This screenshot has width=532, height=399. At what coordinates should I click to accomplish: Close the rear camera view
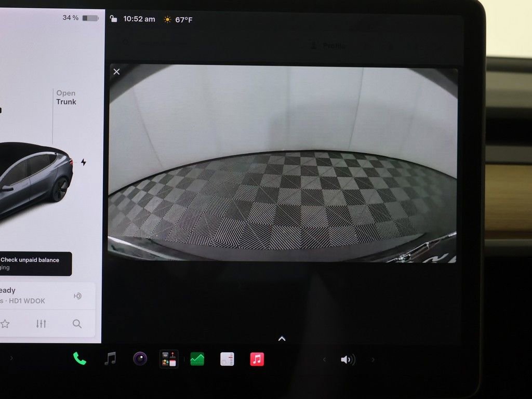[116, 72]
